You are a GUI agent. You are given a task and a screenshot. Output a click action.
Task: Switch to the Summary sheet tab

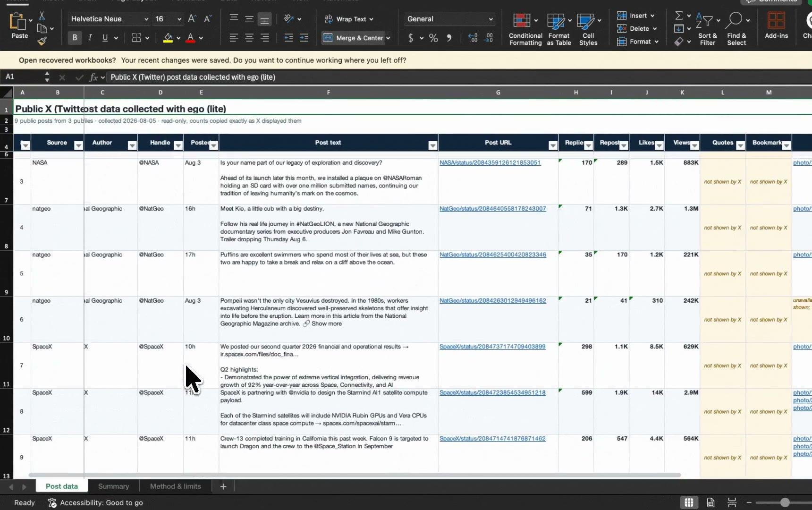113,486
